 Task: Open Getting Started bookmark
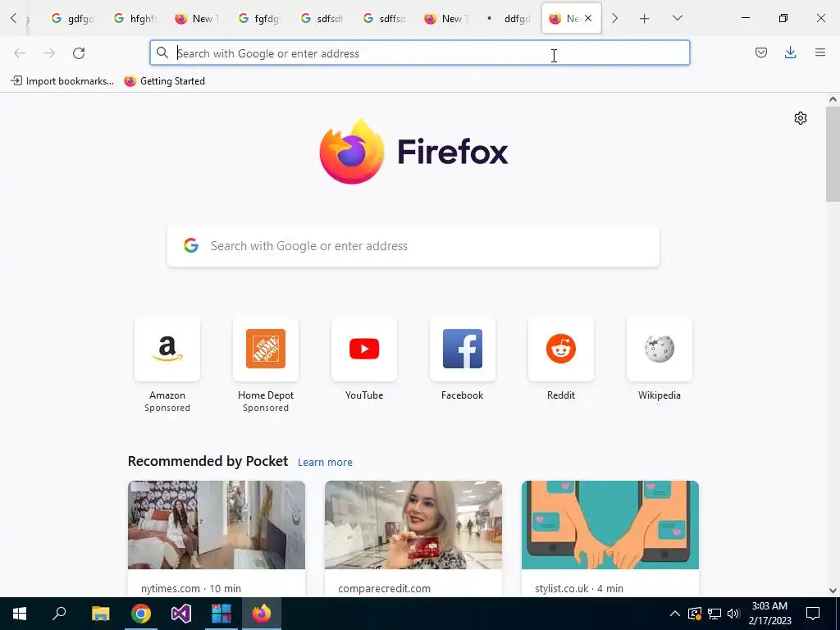click(164, 81)
